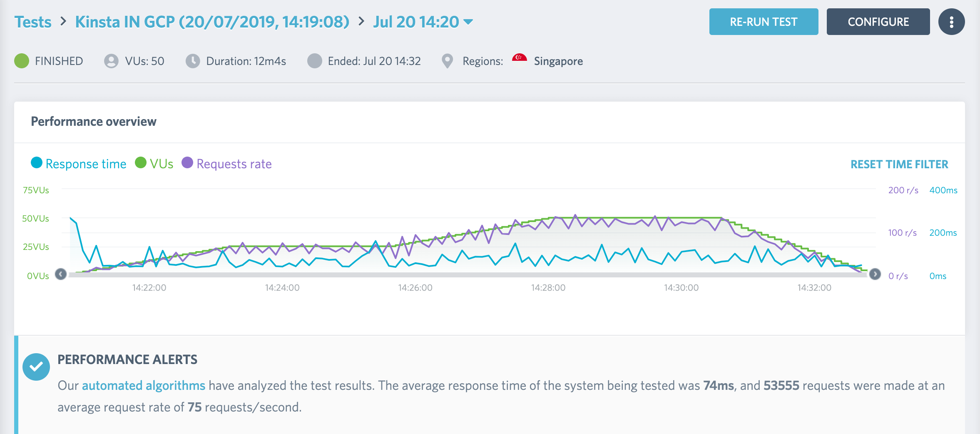This screenshot has width=980, height=434.
Task: Open the automated algorithms link
Action: click(144, 385)
